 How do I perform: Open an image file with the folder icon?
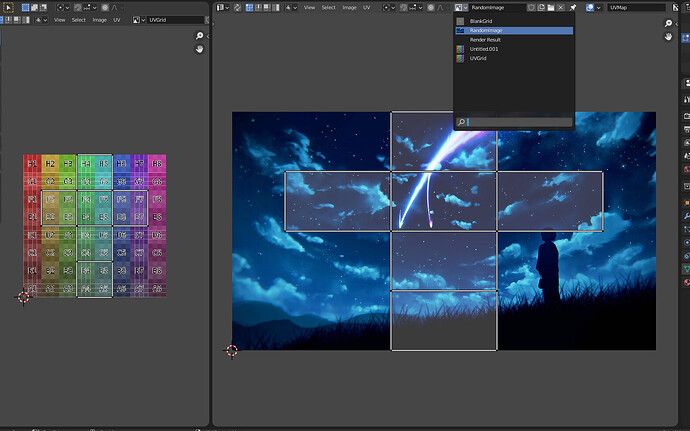point(551,7)
